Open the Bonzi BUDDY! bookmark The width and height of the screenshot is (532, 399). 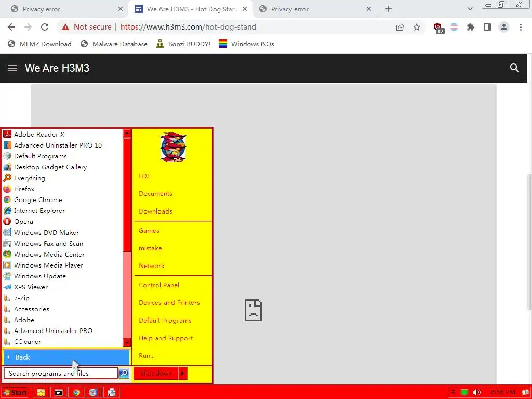[x=183, y=44]
